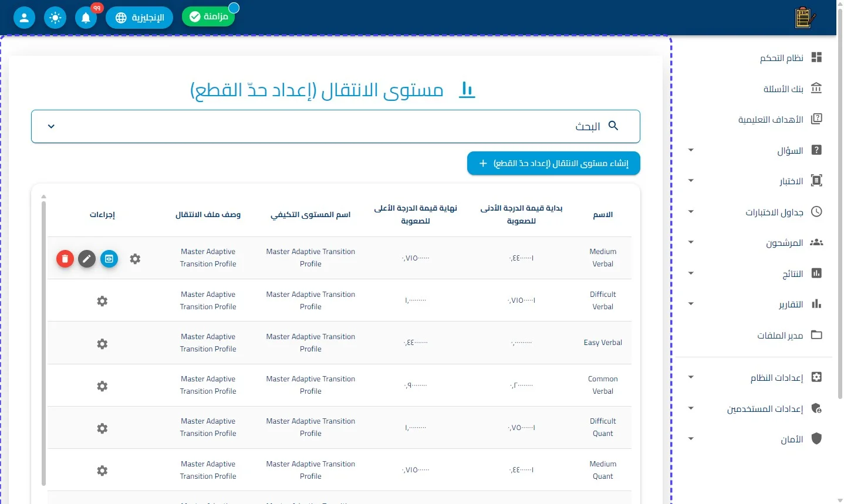Open the إعدادات النظام menu item

pos(754,377)
